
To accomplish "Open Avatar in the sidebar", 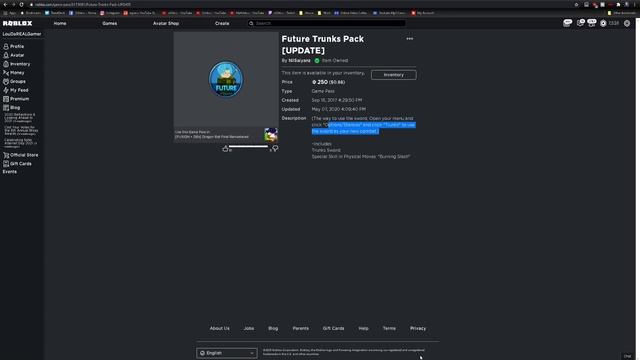I will [x=13, y=55].
